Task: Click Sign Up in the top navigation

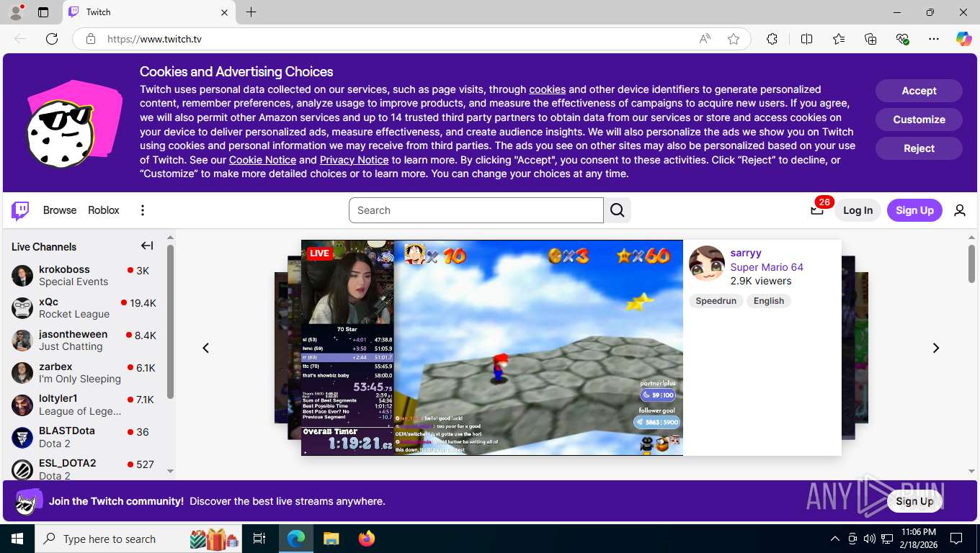Action: [914, 210]
